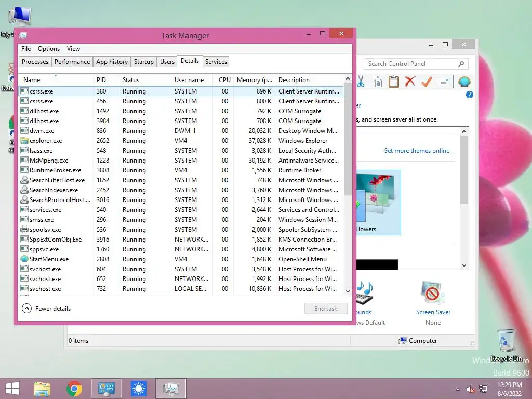Image resolution: width=532 pixels, height=399 pixels.
Task: Click the Copy icon in Control Panel toolbar
Action: point(377,82)
